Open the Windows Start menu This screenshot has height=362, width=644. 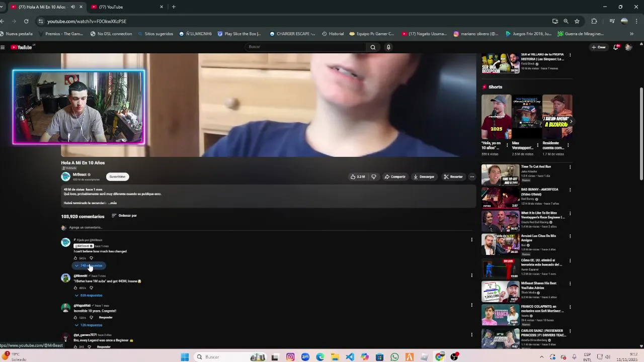(x=185, y=357)
